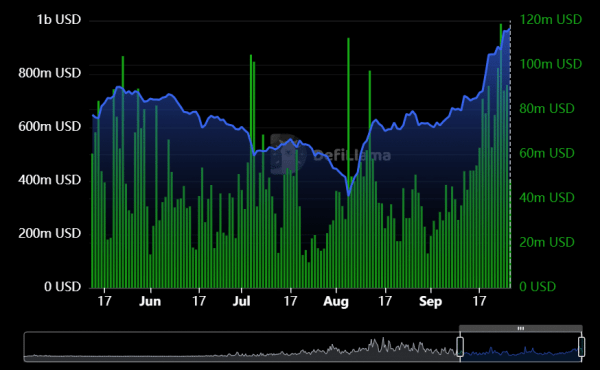Click the tallest green volume bar in late September
This screenshot has width=600, height=370.
pyautogui.click(x=501, y=156)
